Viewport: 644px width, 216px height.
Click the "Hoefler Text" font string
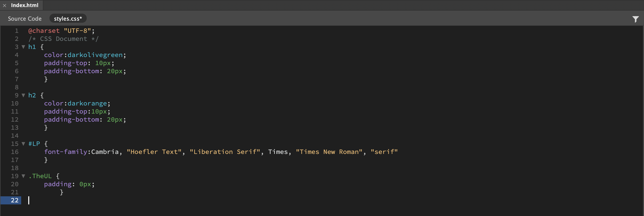pos(154,152)
